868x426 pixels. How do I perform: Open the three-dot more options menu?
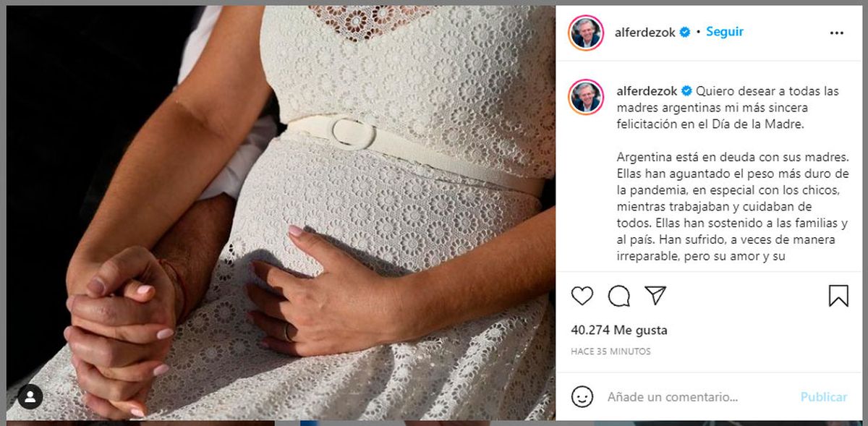[837, 33]
